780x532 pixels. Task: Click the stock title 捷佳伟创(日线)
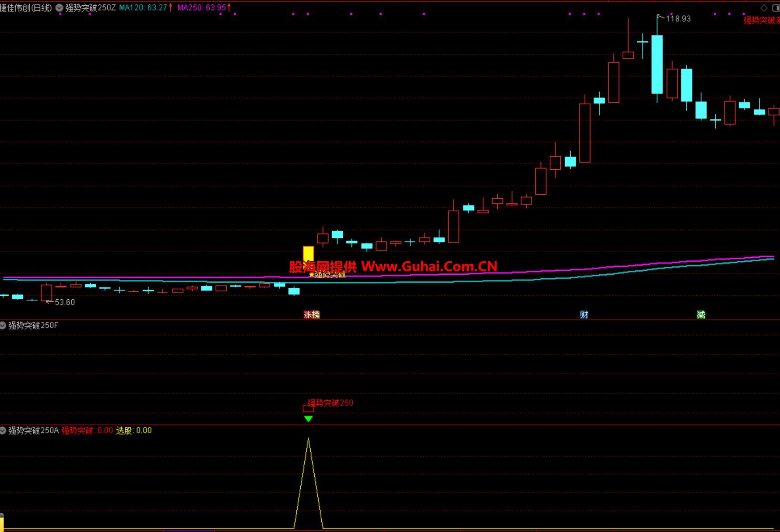pos(26,8)
